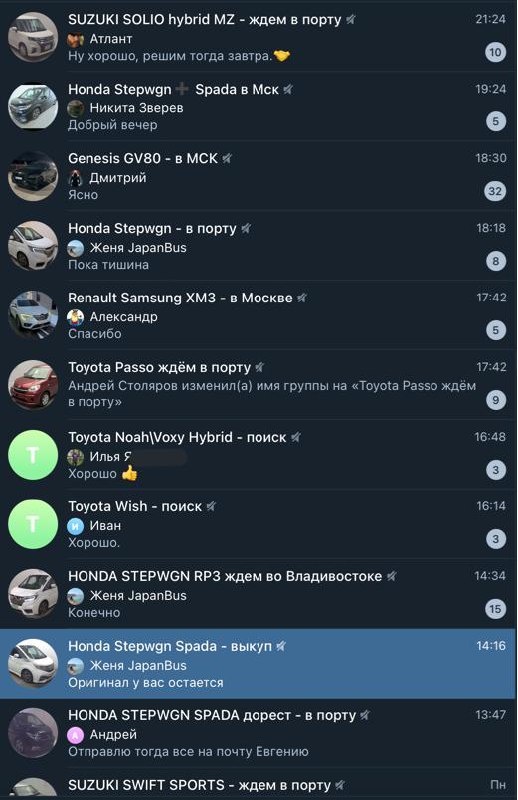
Task: Click small Женя JapanBus sender avatar in Honda Stepwgn - в порту
Action: pos(76,248)
